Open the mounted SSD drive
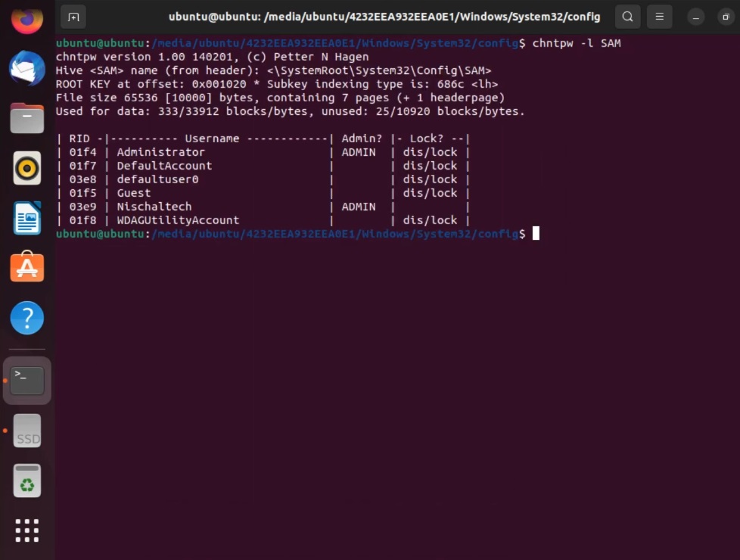 pyautogui.click(x=26, y=431)
